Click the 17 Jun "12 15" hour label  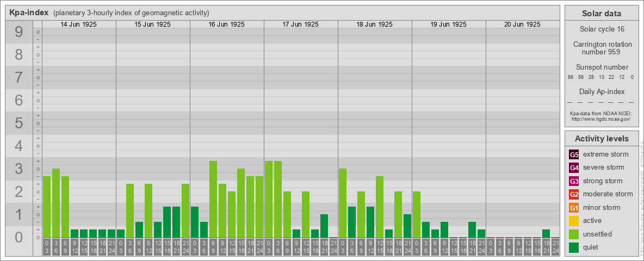pyautogui.click(x=306, y=247)
